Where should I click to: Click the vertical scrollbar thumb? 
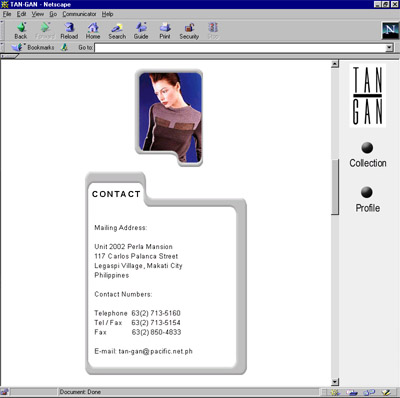pyautogui.click(x=335, y=187)
